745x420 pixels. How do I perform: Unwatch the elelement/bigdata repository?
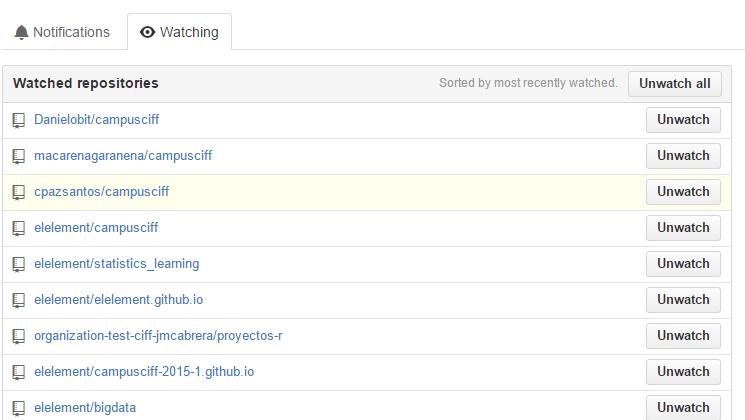click(683, 408)
